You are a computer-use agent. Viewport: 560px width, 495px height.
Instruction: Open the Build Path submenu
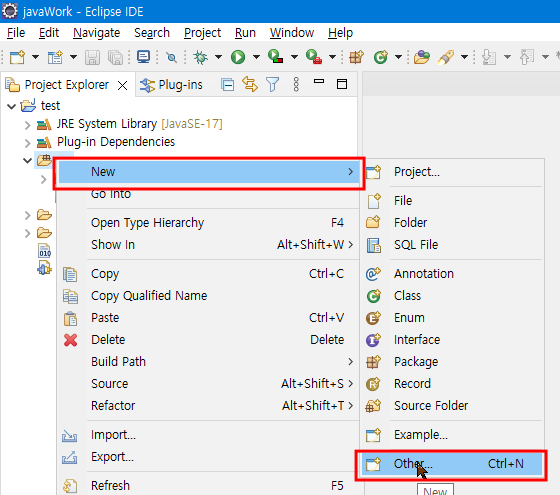coord(209,362)
